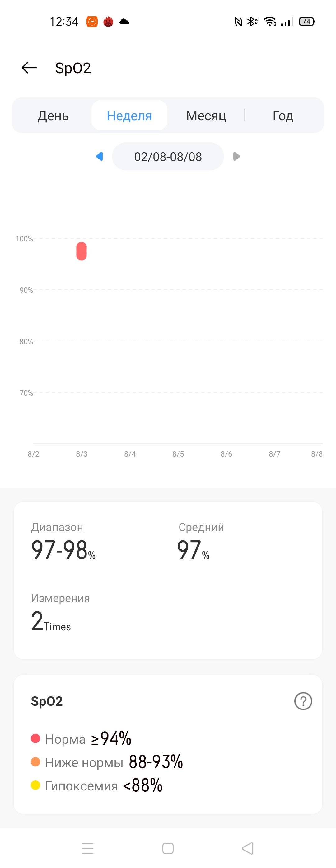336x868 pixels.
Task: Tap the Android recent apps menu icon
Action: tap(87, 848)
